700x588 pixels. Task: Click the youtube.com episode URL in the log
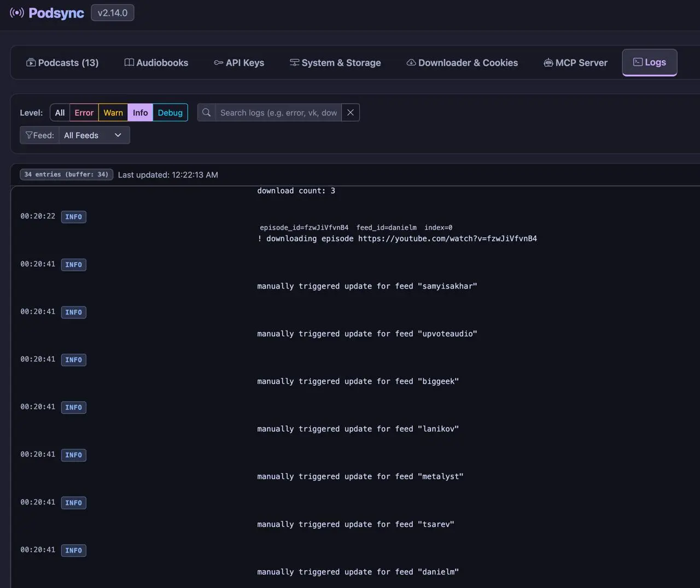[447, 238]
